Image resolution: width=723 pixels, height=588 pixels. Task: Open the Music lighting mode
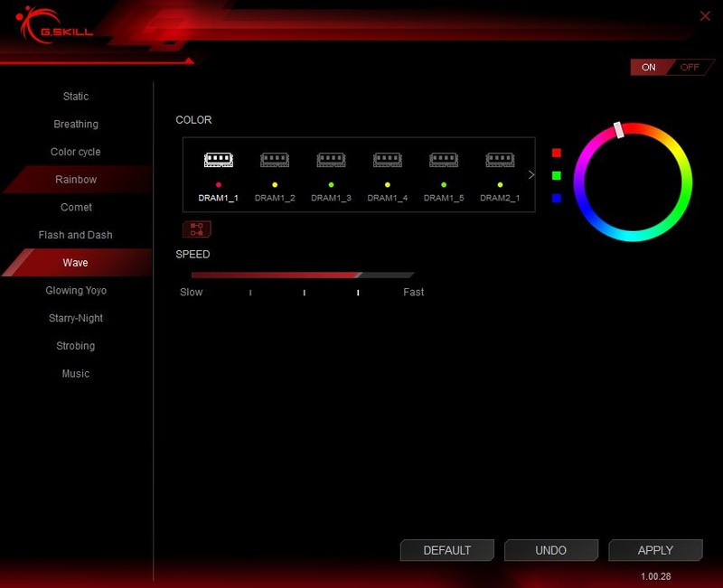tap(75, 373)
